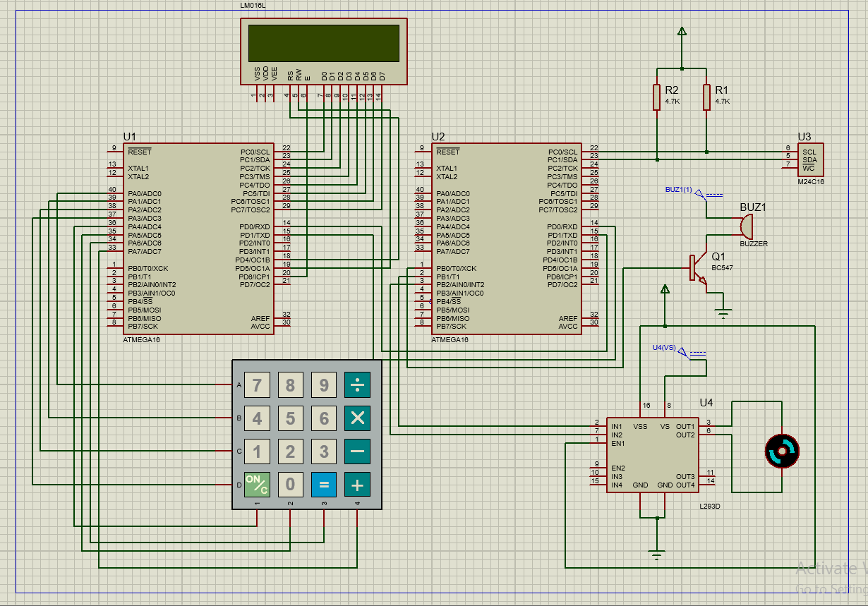This screenshot has height=606, width=868.
Task: Click the ground terminal below L293D
Action: point(656,555)
